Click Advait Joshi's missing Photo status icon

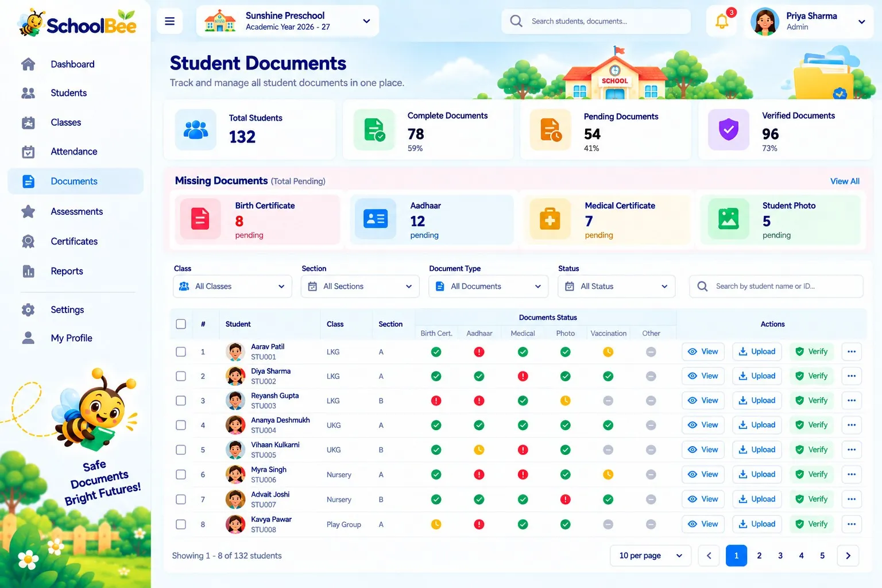[566, 500]
